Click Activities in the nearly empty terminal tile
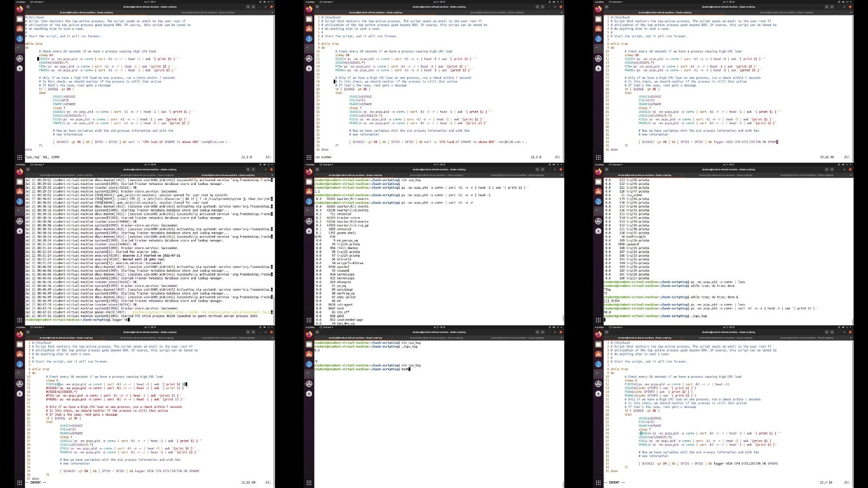This screenshot has width=868, height=488. (310, 327)
